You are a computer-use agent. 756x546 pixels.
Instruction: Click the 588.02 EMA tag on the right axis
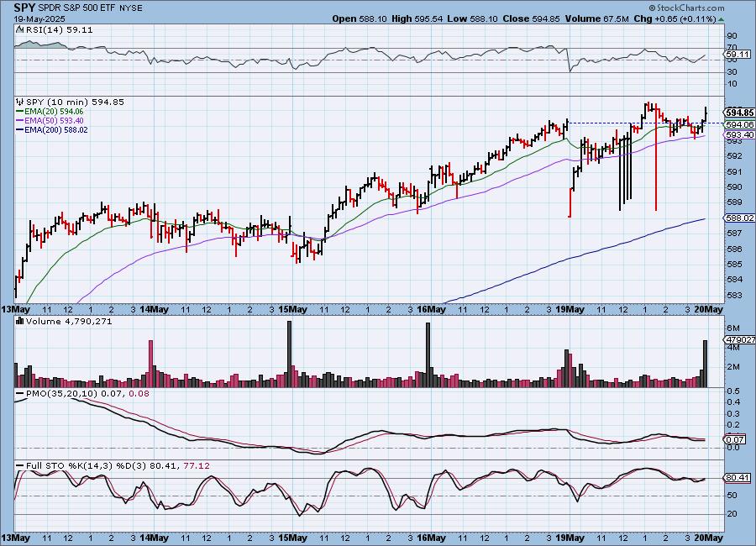click(740, 218)
